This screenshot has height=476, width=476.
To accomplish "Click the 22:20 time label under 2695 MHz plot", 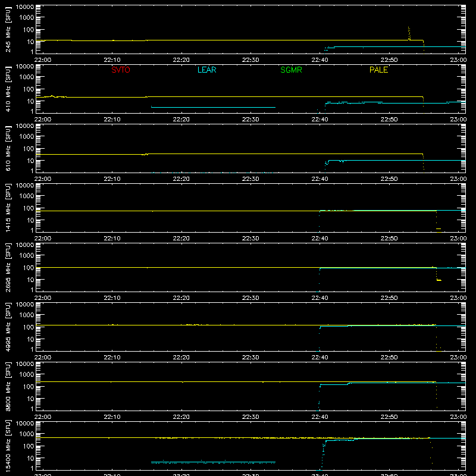I will coord(181,298).
